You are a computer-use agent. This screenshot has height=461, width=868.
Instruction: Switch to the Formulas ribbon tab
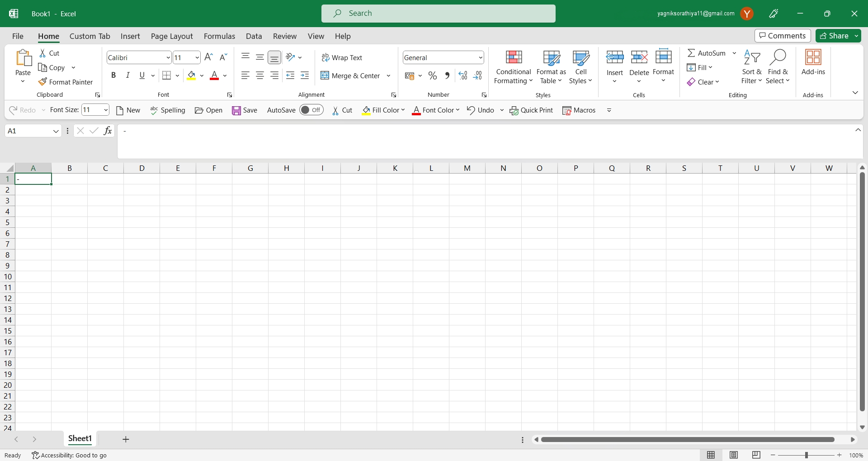[x=219, y=36]
